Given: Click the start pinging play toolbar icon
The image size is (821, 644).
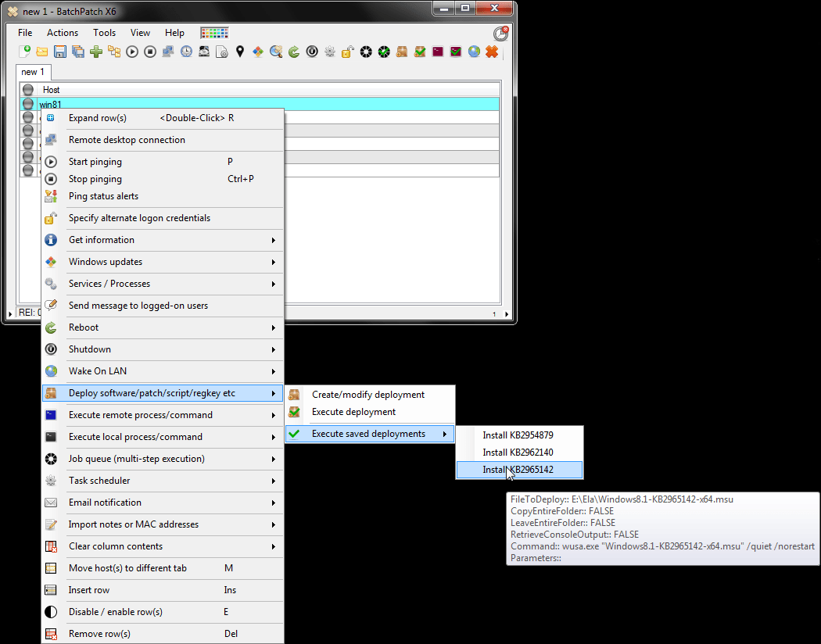Looking at the screenshot, I should 132,52.
